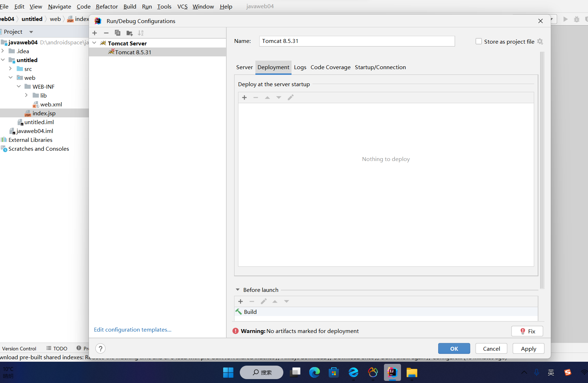Screen dimensions: 588x383
Task: Switch to the Code Coverage tab
Action: click(x=330, y=67)
